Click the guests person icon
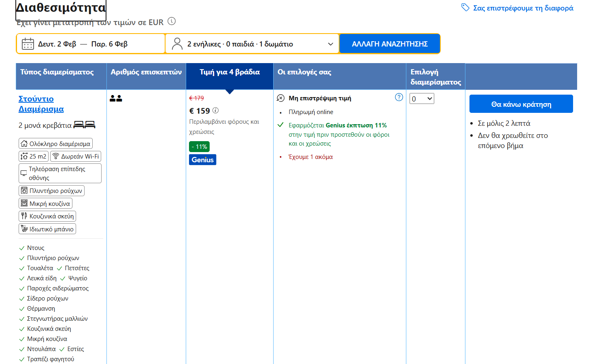This screenshot has height=364, width=601. pos(177,44)
